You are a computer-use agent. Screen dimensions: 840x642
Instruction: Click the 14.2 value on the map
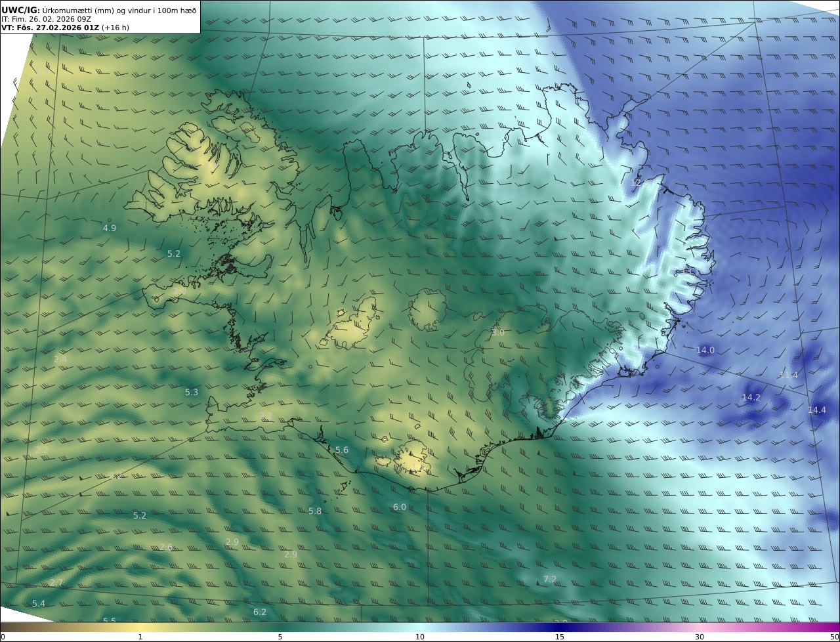751,398
